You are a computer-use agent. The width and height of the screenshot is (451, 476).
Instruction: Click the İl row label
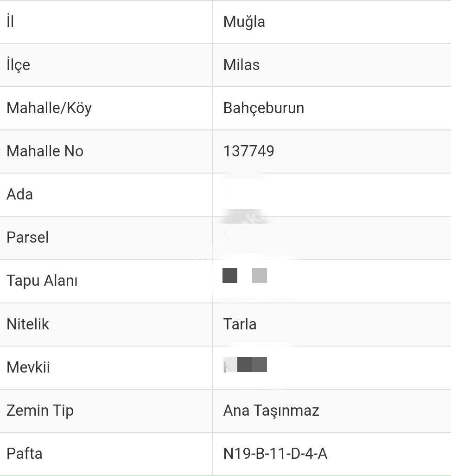pyautogui.click(x=10, y=22)
